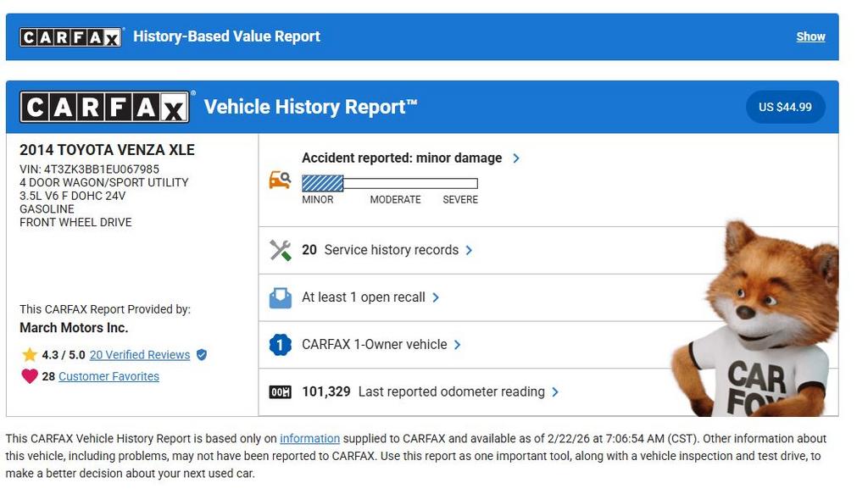This screenshot has width=868, height=494.
Task: Click the odometer reading icon
Action: [x=280, y=392]
